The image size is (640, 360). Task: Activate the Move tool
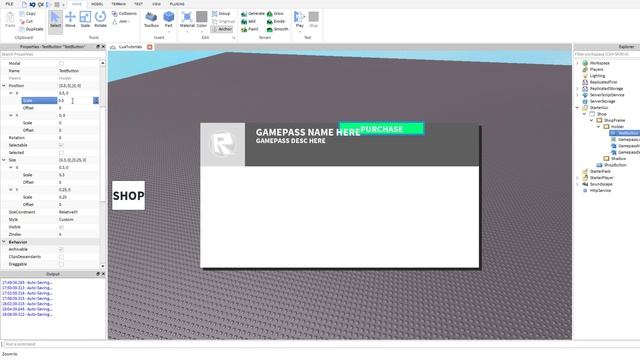[70, 19]
